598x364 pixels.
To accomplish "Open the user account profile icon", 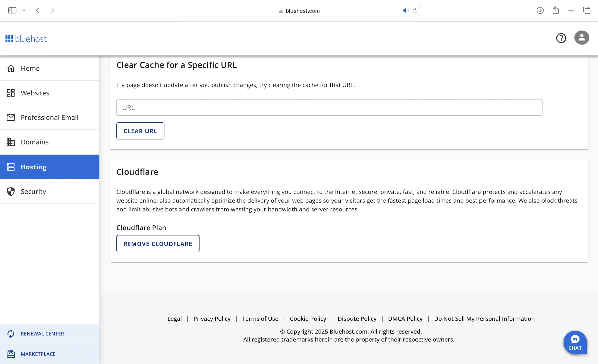I will point(582,38).
